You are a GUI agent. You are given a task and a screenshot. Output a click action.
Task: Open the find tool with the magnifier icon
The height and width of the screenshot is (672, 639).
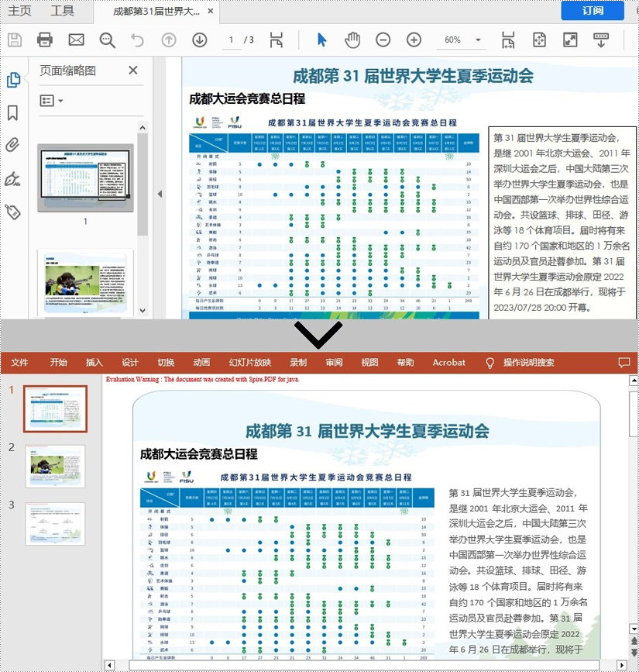pyautogui.click(x=107, y=40)
